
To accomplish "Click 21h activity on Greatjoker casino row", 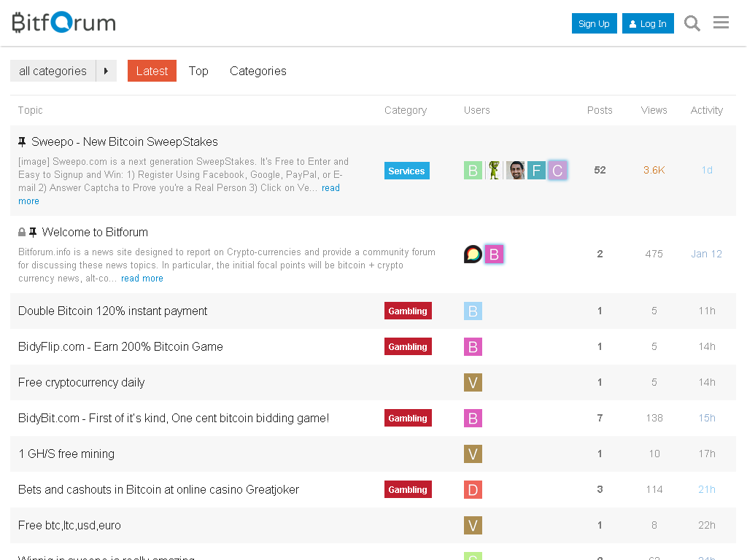I will [x=707, y=489].
